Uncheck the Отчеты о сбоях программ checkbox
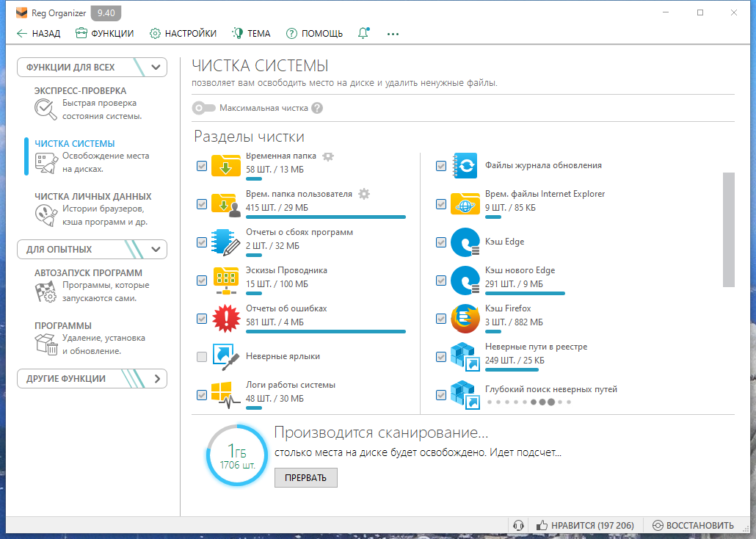The height and width of the screenshot is (539, 756). [x=202, y=242]
